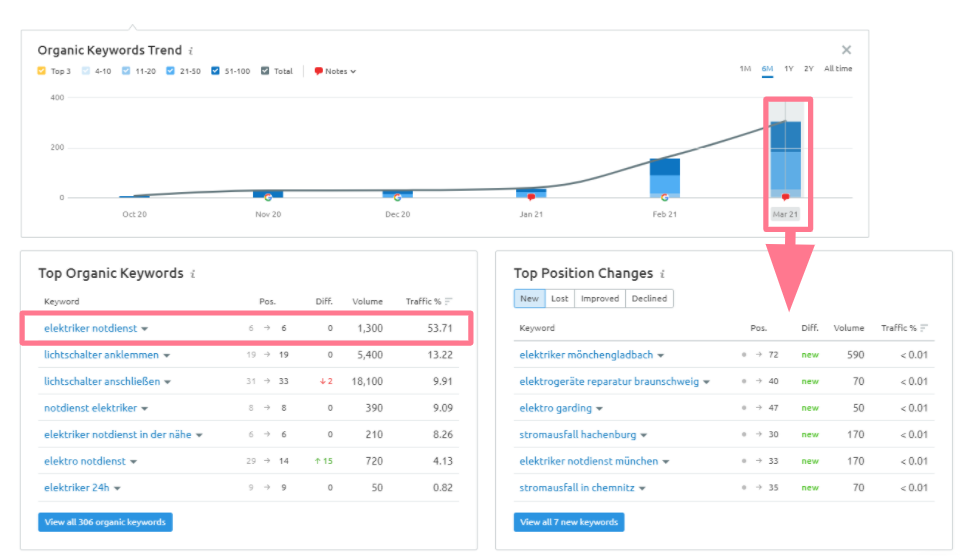This screenshot has height=559, width=979.
Task: Switch to the Declined position changes tab
Action: click(x=649, y=299)
